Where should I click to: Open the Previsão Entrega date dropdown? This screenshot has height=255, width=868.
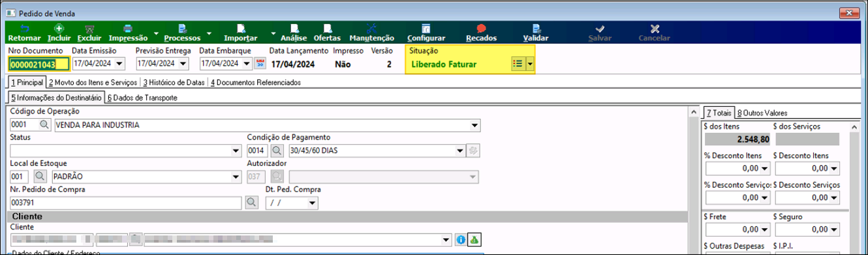coord(183,64)
